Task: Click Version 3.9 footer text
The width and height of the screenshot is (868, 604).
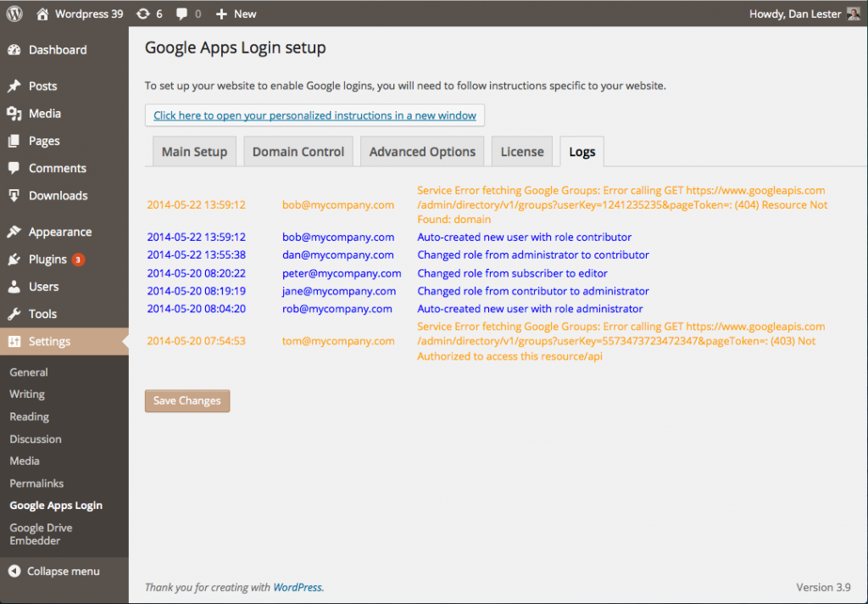Action: (823, 587)
